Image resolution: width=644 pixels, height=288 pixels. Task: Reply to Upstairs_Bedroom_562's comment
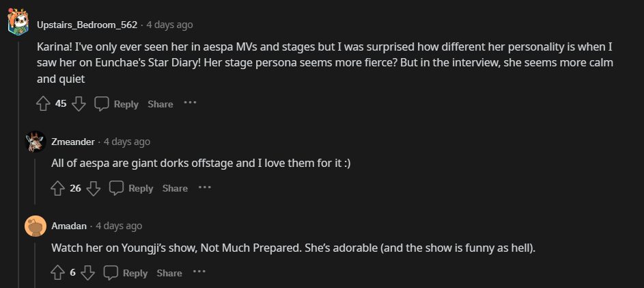coord(116,104)
